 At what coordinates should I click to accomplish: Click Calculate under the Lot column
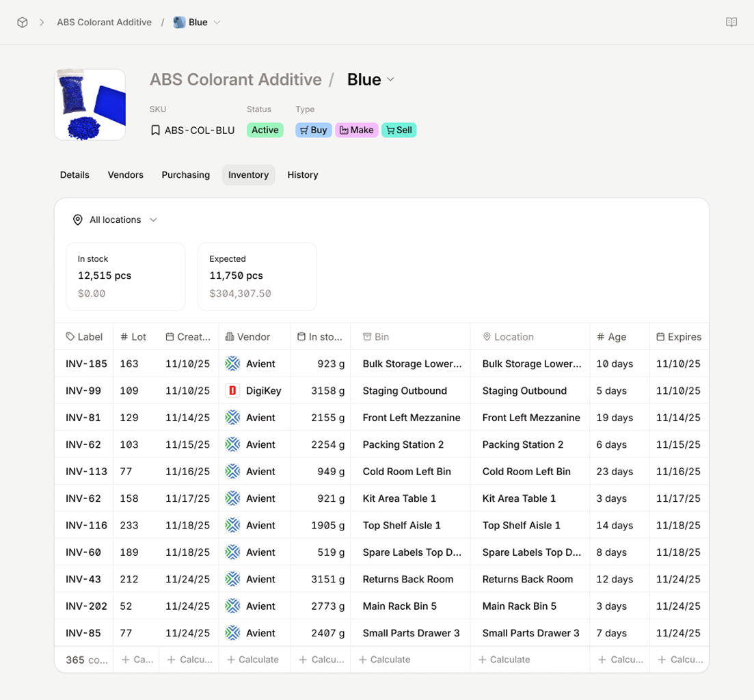137,660
